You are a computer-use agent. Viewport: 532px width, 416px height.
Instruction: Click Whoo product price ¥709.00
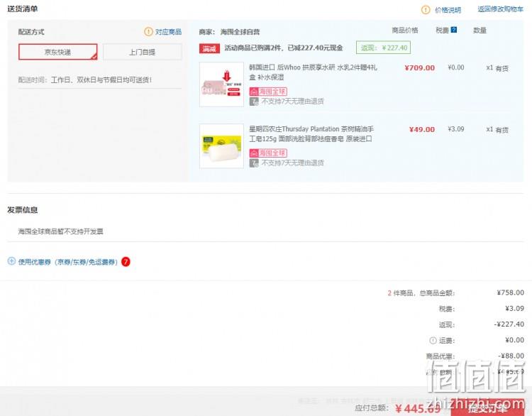pyautogui.click(x=419, y=68)
